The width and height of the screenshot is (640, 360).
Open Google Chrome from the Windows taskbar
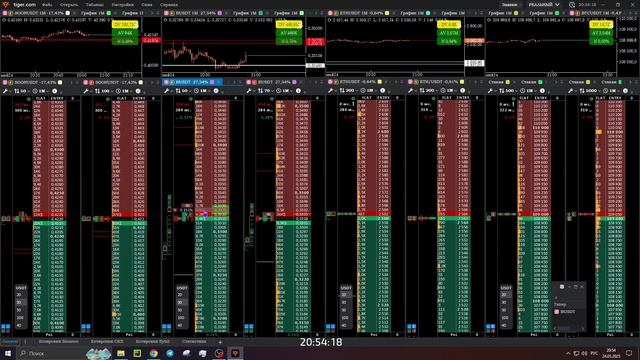point(153,353)
